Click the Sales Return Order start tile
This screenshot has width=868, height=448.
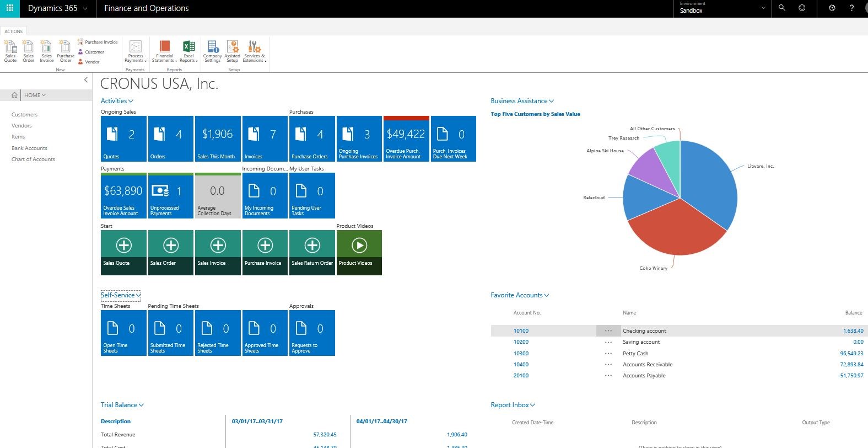(x=312, y=252)
